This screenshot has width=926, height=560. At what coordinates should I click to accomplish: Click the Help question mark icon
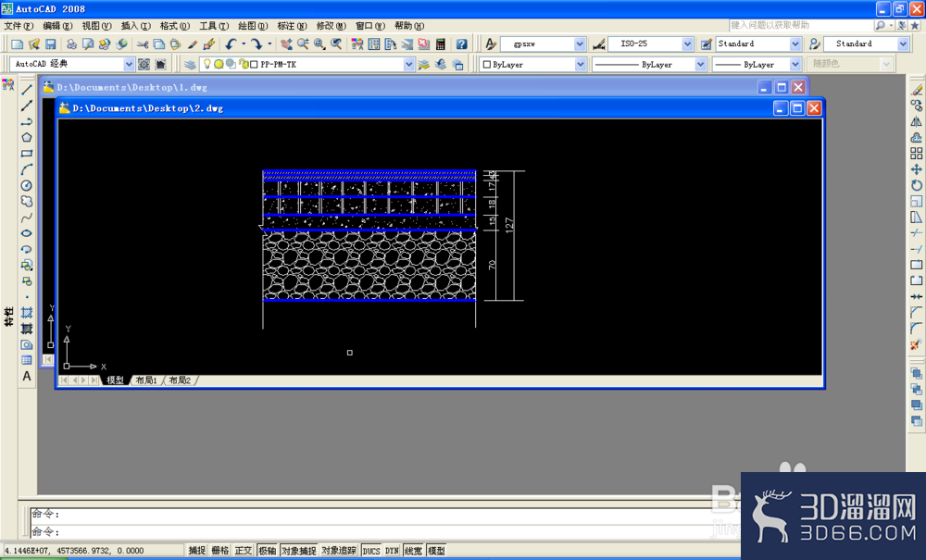[462, 44]
